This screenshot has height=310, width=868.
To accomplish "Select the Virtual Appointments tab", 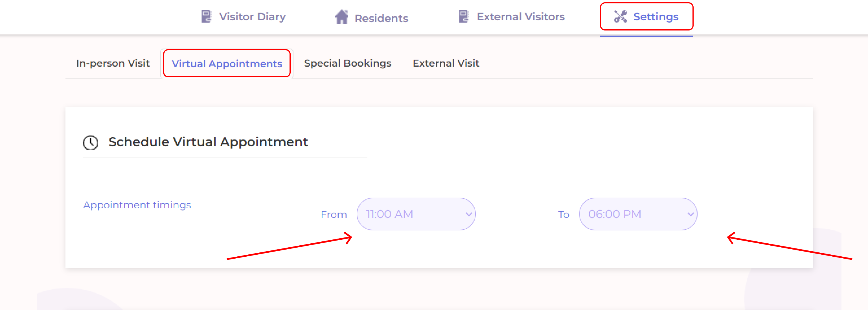I will (227, 64).
